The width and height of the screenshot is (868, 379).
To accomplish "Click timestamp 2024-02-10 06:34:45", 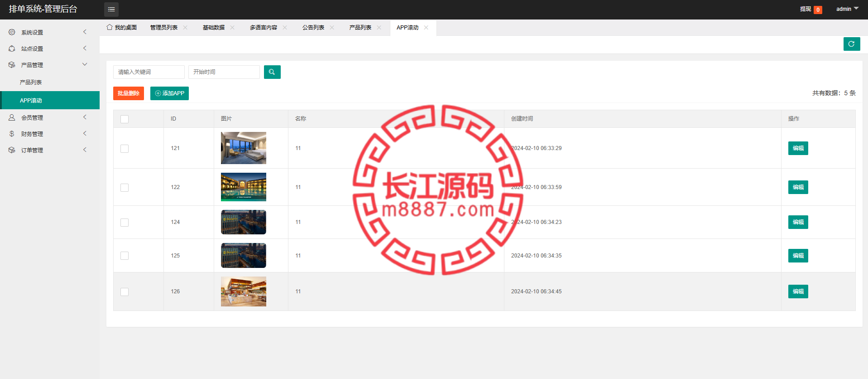I will [537, 292].
